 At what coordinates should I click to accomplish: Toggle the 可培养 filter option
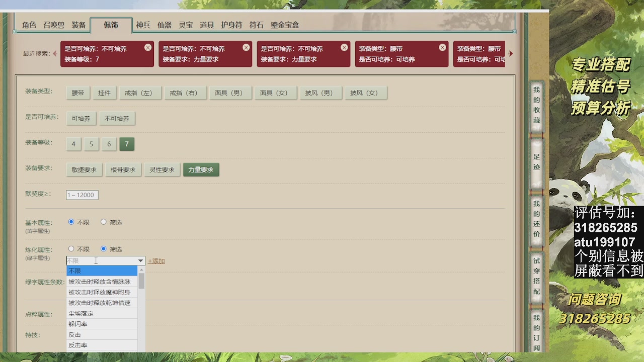click(81, 118)
